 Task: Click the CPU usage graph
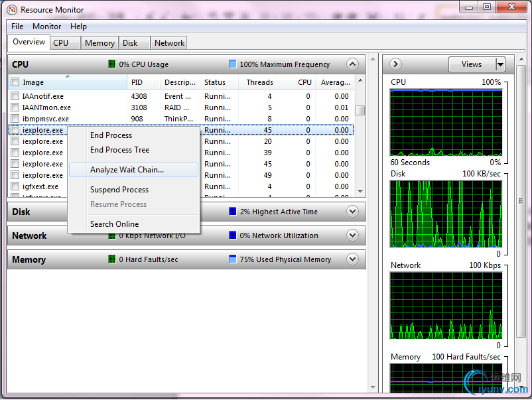click(x=446, y=123)
